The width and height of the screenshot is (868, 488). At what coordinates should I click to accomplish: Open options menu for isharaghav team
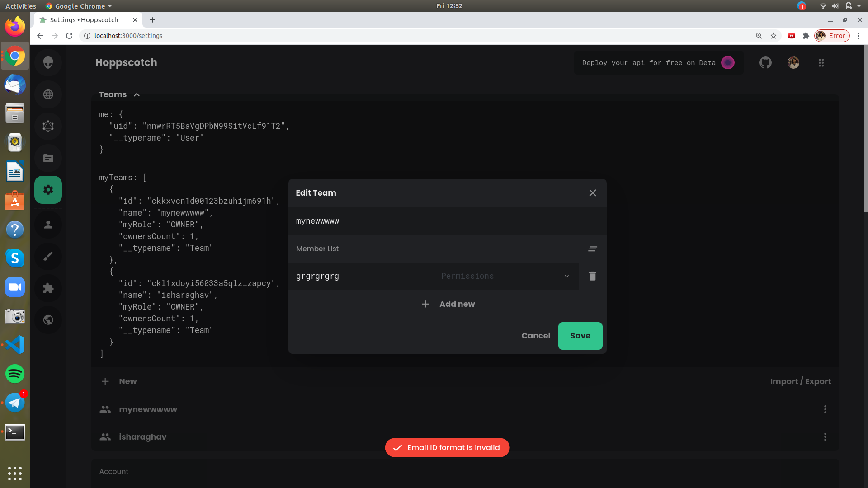825,437
